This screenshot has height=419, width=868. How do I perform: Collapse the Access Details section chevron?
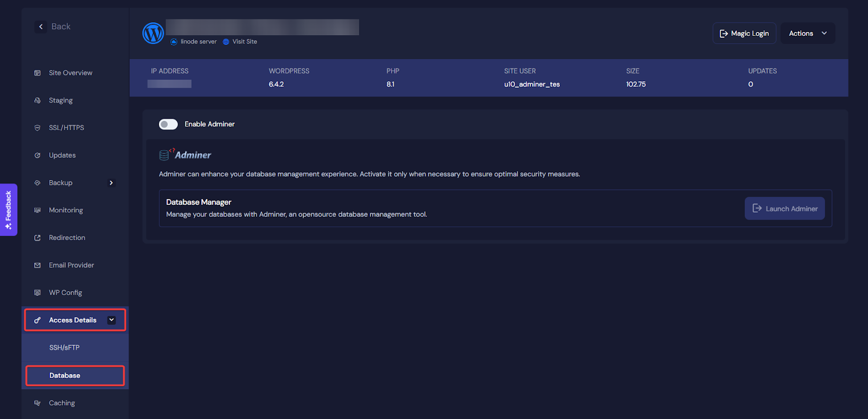click(111, 320)
